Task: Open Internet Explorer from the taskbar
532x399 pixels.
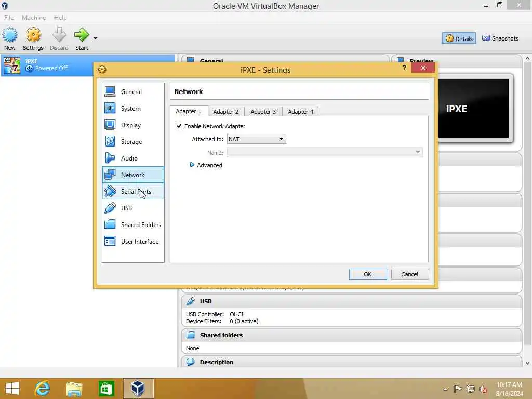Action: 43,388
